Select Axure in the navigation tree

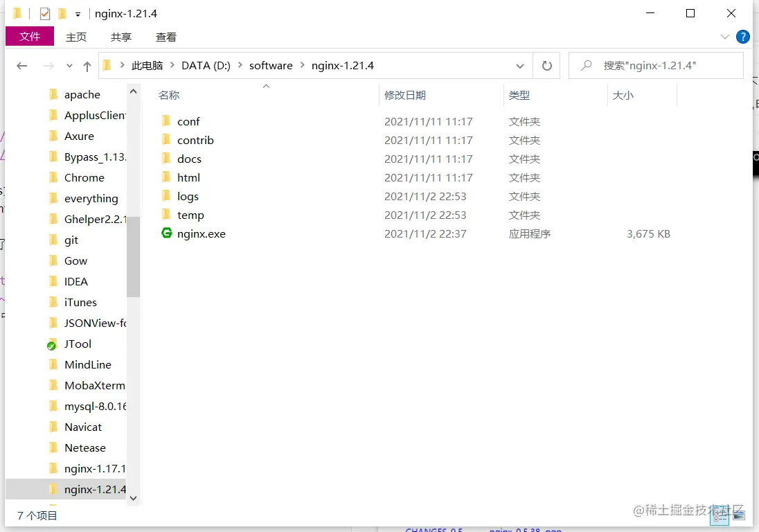[x=79, y=136]
